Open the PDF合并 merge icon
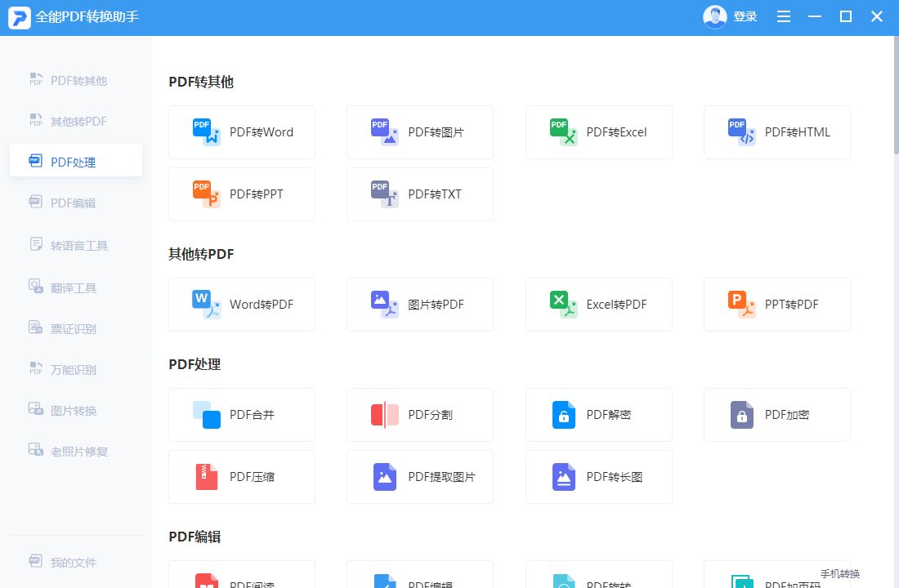899x588 pixels. [x=207, y=415]
